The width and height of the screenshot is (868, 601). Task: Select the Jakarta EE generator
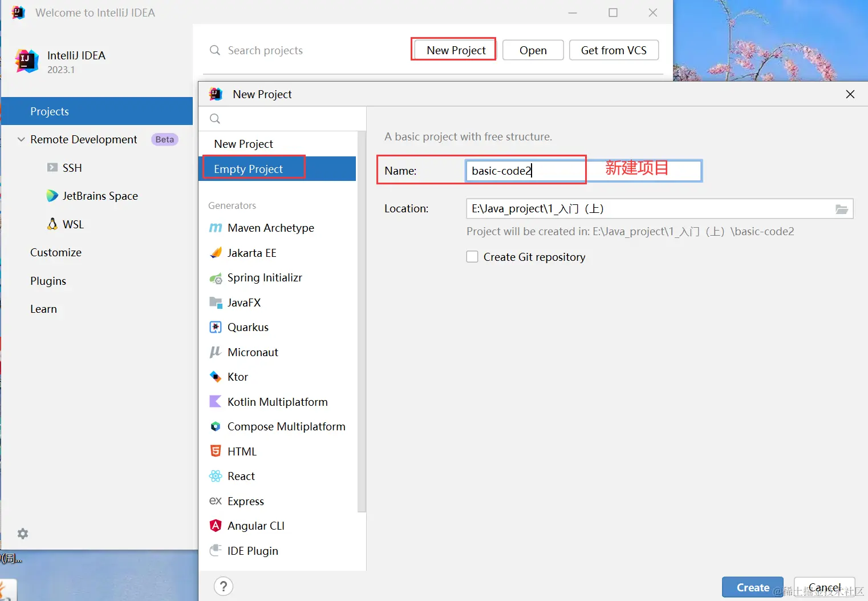277,253
